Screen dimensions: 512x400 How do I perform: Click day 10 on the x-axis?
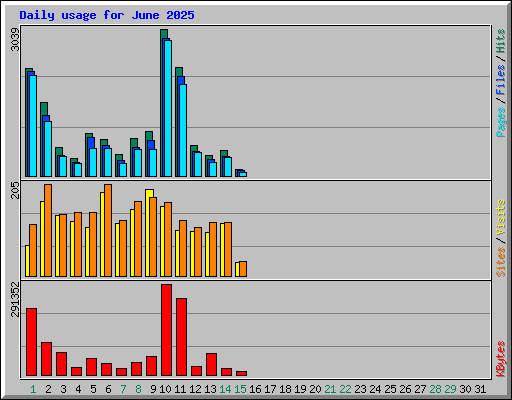(x=165, y=389)
